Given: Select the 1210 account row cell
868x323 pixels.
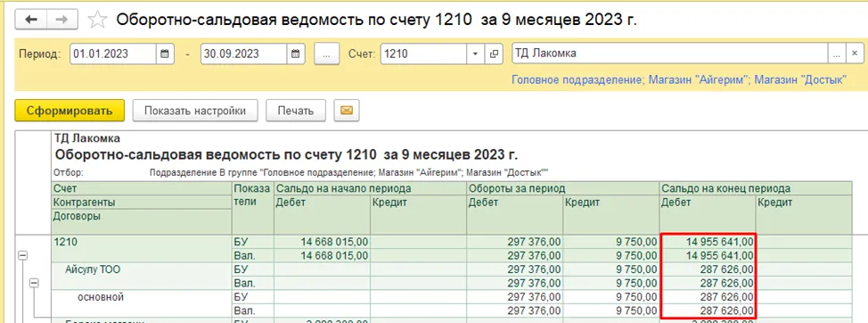Looking at the screenshot, I should [x=143, y=248].
